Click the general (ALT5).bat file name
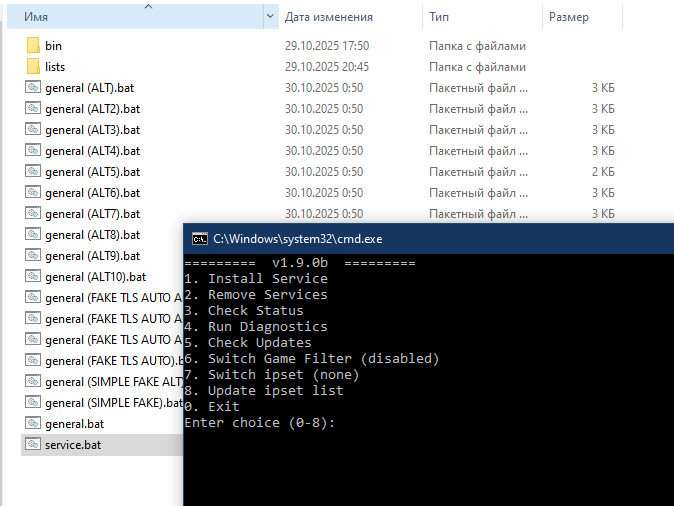 coord(92,172)
